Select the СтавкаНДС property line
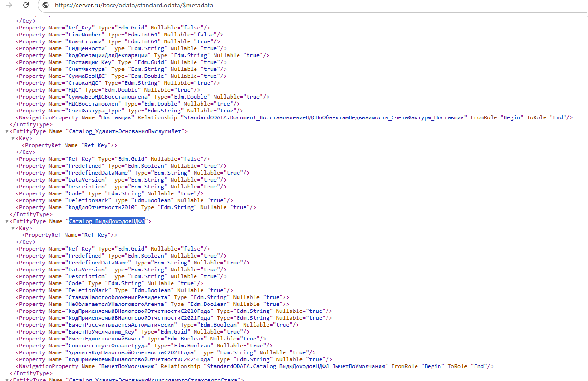Screen dimensions: 588x381 118,83
